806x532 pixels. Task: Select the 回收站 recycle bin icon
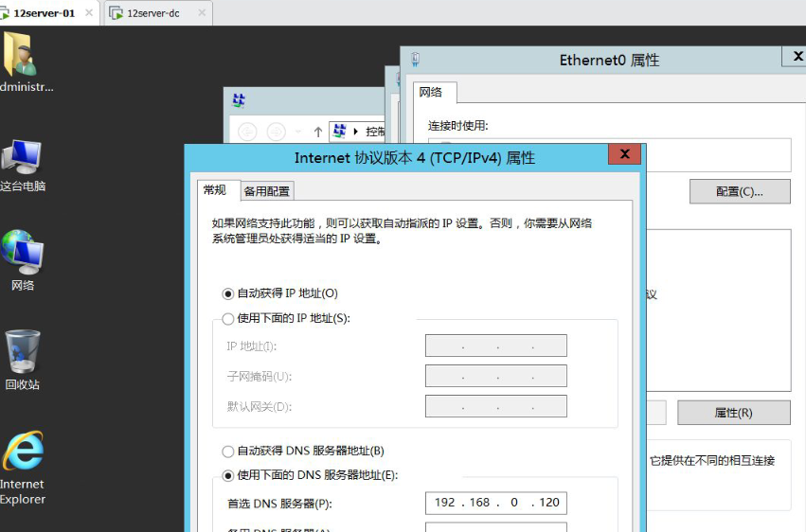point(22,353)
